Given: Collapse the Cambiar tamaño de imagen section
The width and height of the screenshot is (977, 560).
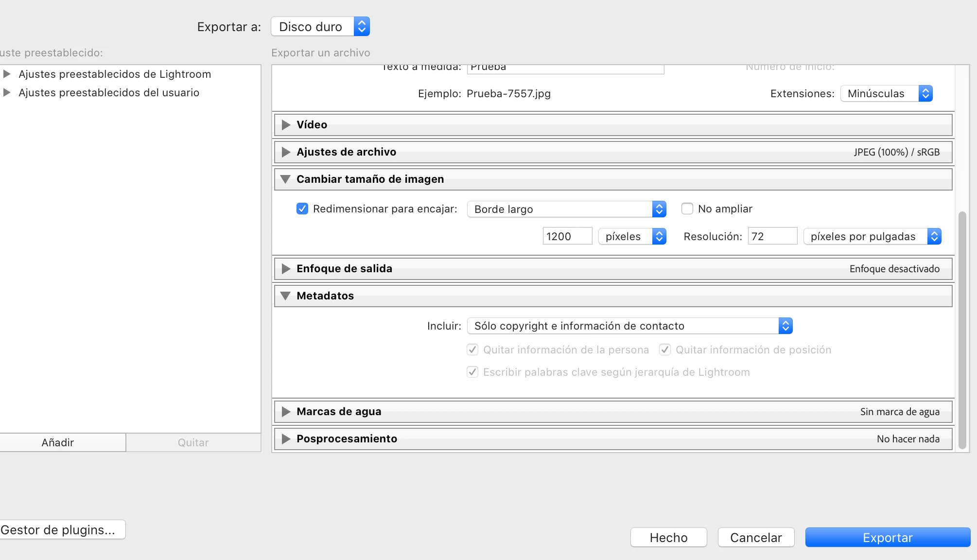Looking at the screenshot, I should pyautogui.click(x=286, y=179).
